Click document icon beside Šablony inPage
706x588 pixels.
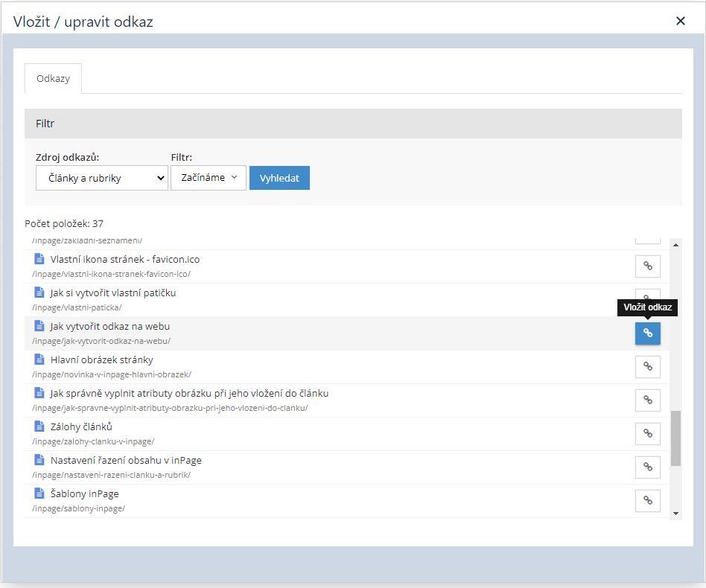pos(39,493)
